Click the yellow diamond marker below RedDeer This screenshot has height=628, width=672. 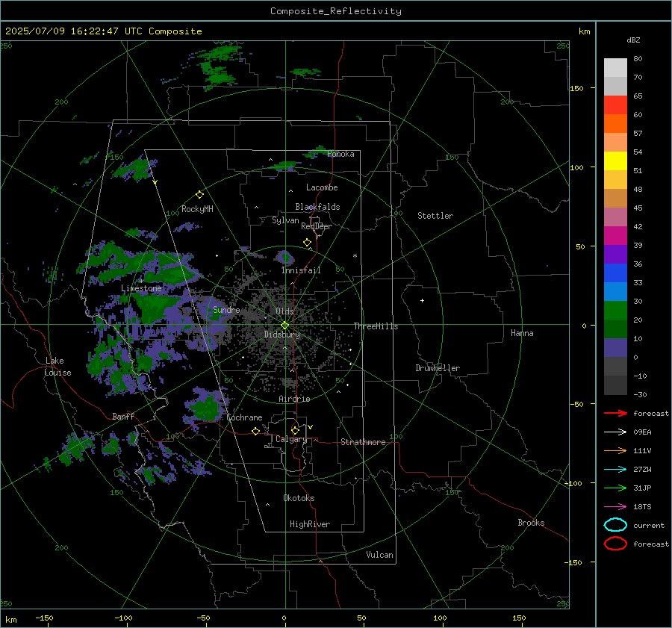[x=308, y=243]
